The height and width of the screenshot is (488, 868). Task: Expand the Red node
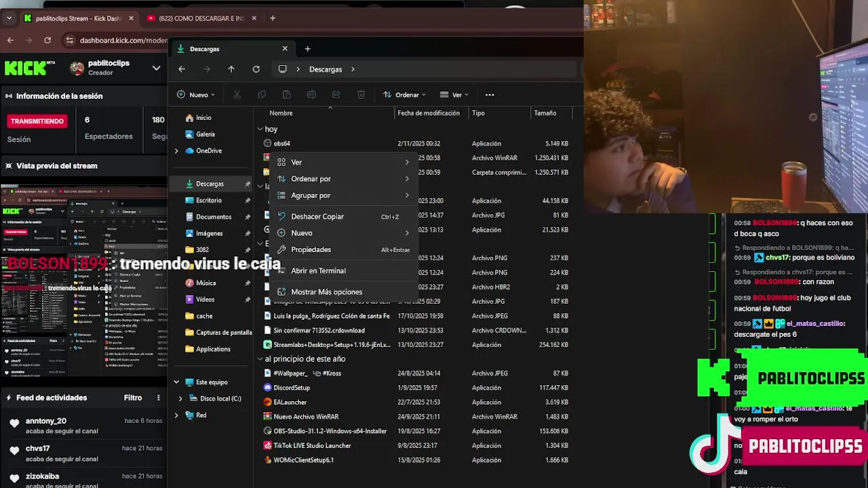[176, 415]
